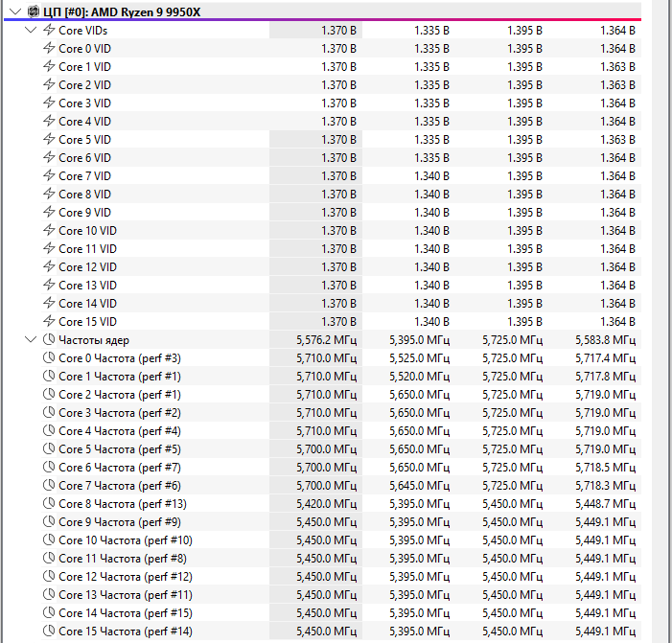The image size is (672, 643).
Task: Click the clock icon for Core 15 Частота
Action: click(49, 631)
